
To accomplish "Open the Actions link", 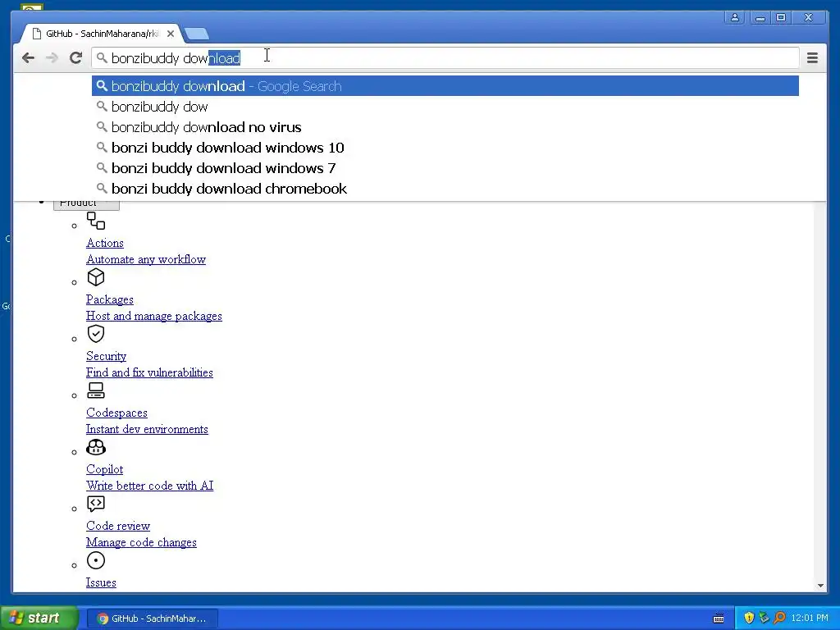I will [105, 243].
